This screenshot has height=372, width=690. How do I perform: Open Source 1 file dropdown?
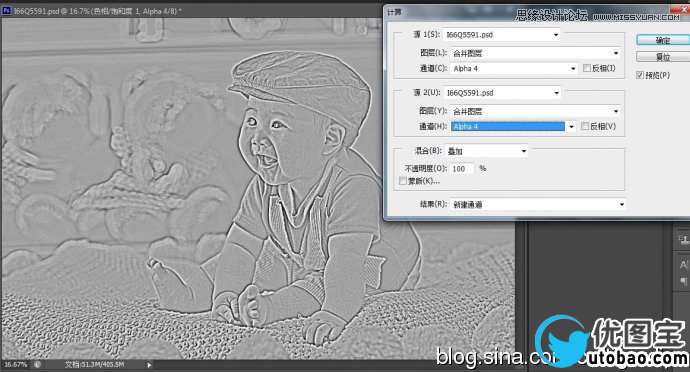coord(502,35)
